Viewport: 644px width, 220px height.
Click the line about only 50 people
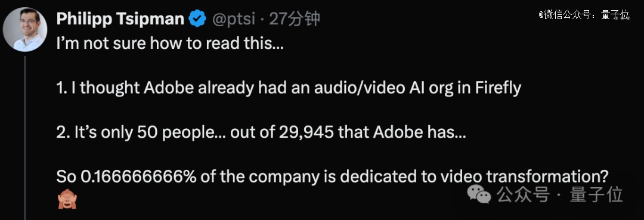261,132
